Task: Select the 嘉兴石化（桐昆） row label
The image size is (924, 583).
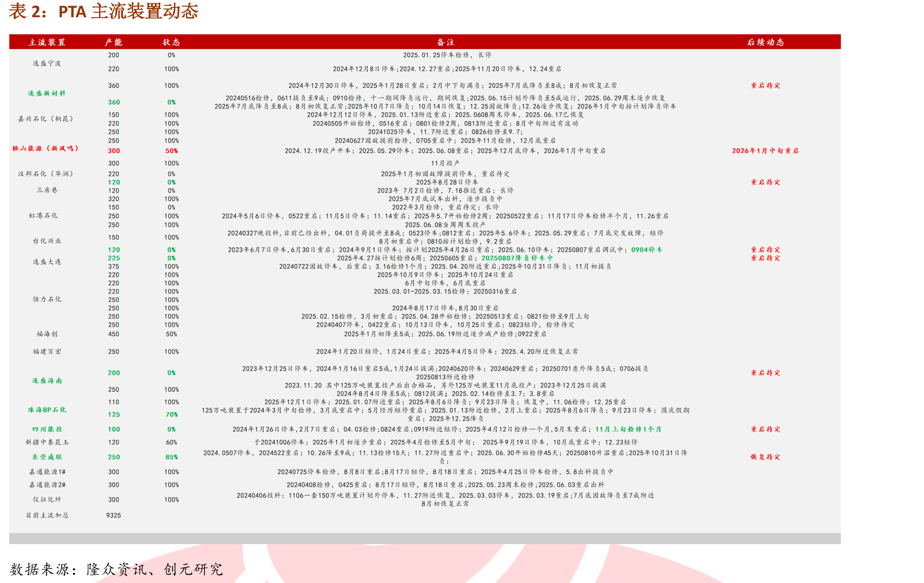Action: (45, 119)
